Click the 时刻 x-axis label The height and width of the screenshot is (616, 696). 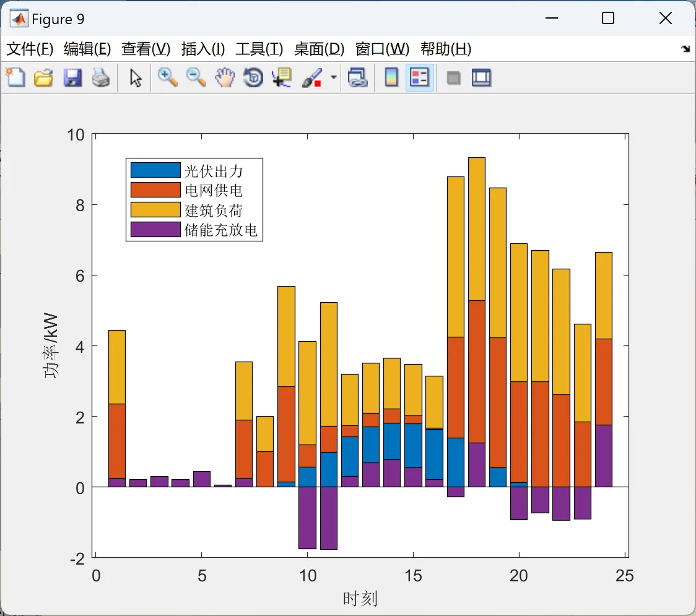click(360, 599)
